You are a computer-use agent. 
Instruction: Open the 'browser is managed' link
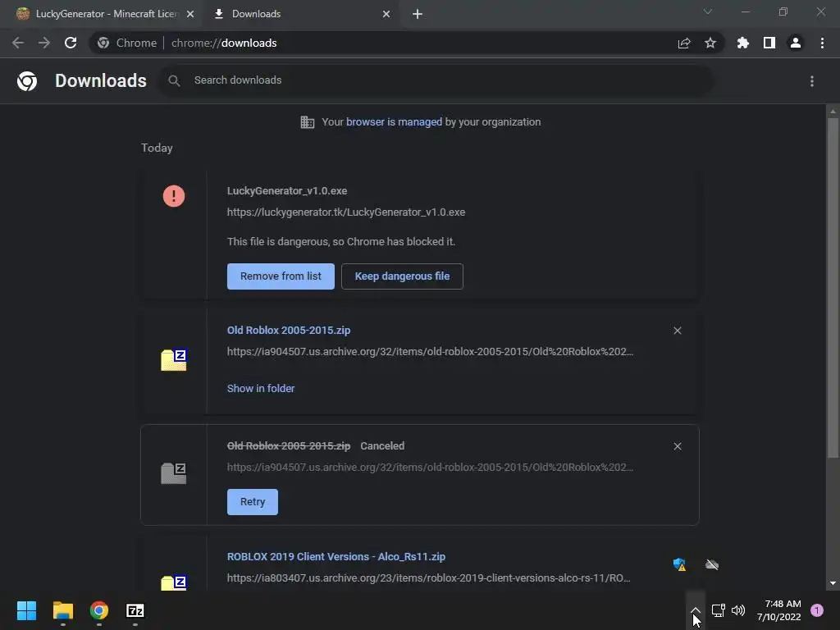(394, 122)
